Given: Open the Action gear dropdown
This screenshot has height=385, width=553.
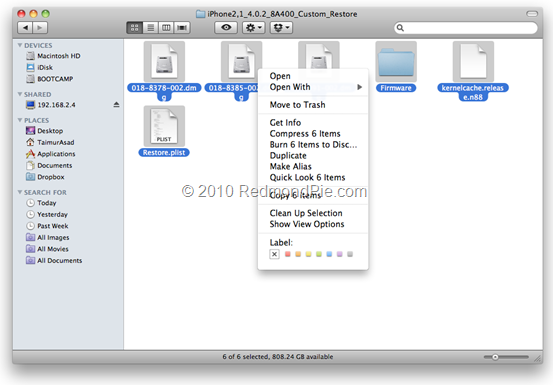Looking at the screenshot, I should pos(254,28).
